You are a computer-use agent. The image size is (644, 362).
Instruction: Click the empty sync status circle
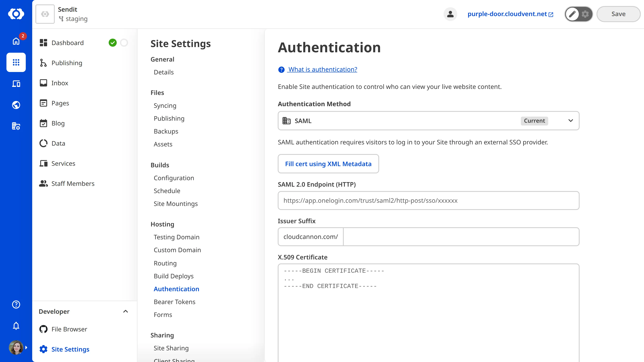tap(124, 43)
